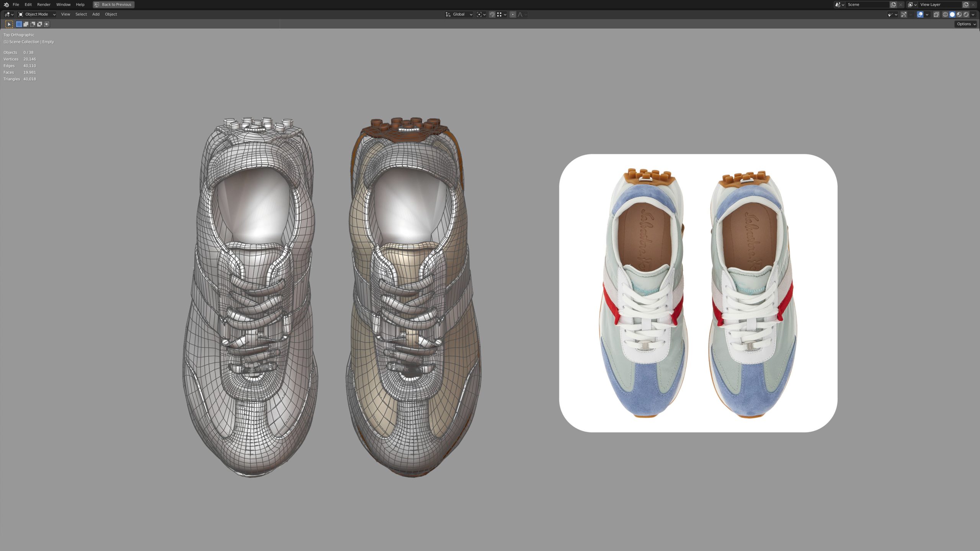Viewport: 980px width, 551px height.
Task: Toggle Show Overlays button
Action: 920,15
